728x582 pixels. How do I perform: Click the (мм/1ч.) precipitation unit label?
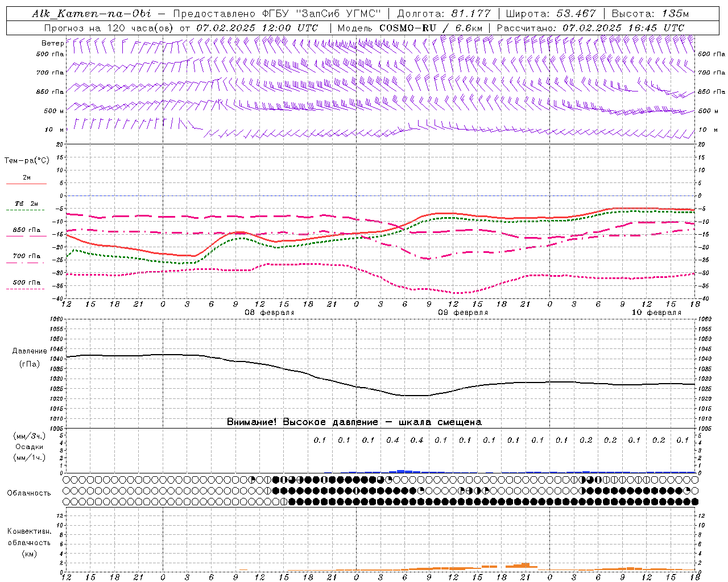30,458
